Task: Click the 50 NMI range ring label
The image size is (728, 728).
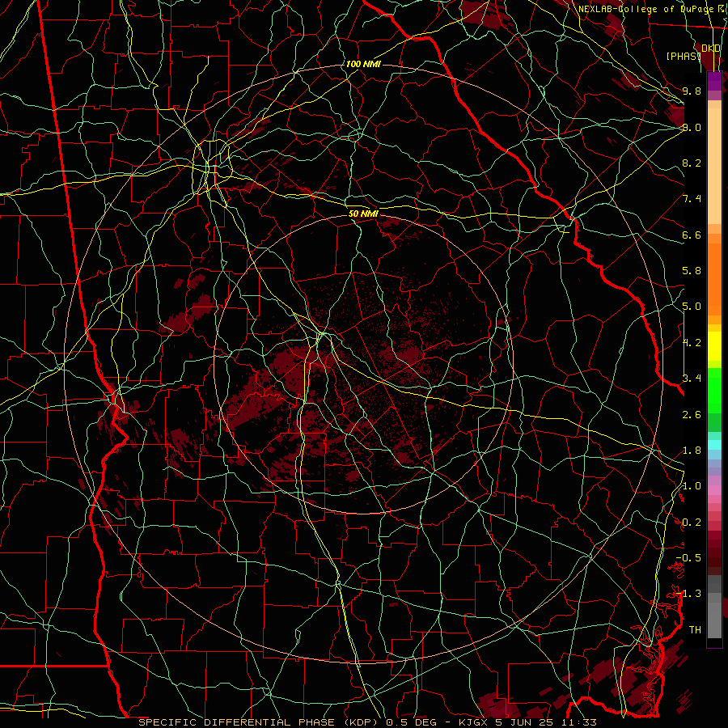Action: (x=363, y=214)
